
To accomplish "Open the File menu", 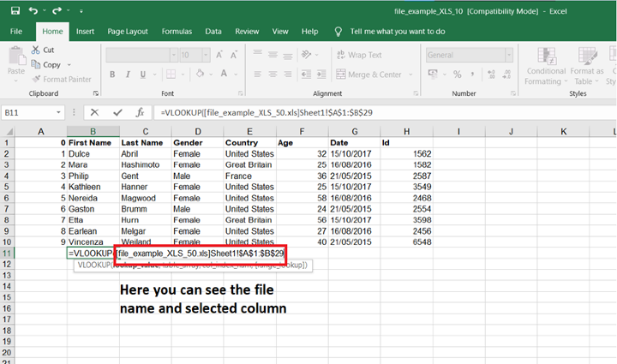I will (16, 31).
